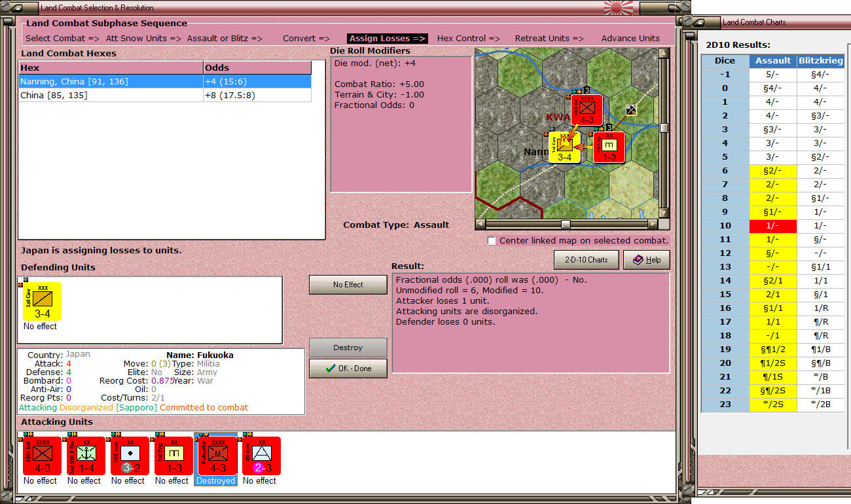This screenshot has height=504, width=851.
Task: Click the 1st Eng counter on the map
Action: pos(609,147)
